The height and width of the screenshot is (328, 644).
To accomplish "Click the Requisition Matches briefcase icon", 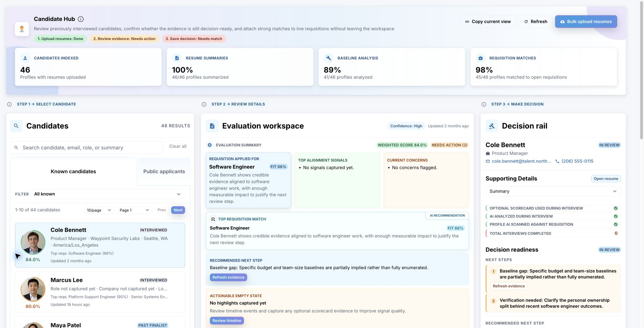I will (481, 58).
